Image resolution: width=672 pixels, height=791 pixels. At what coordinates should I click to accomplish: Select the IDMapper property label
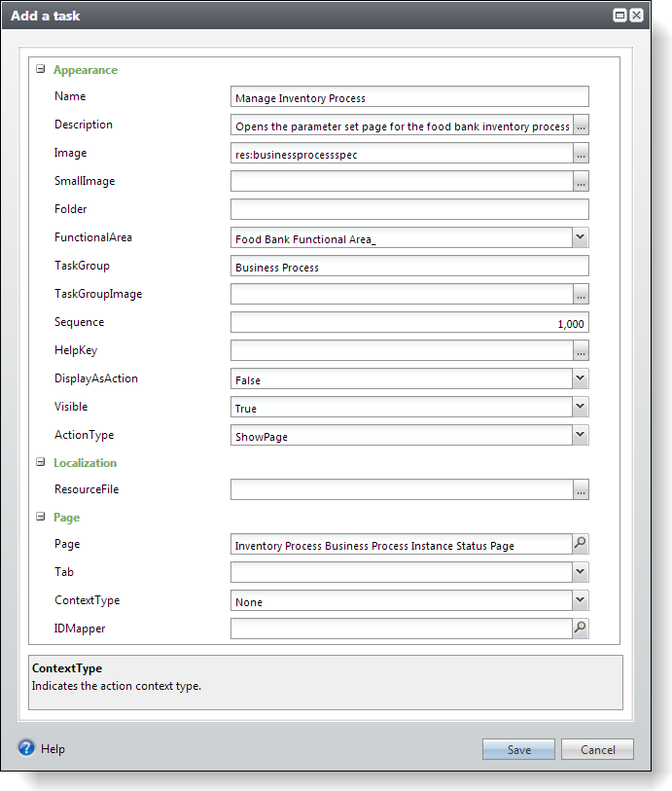80,629
